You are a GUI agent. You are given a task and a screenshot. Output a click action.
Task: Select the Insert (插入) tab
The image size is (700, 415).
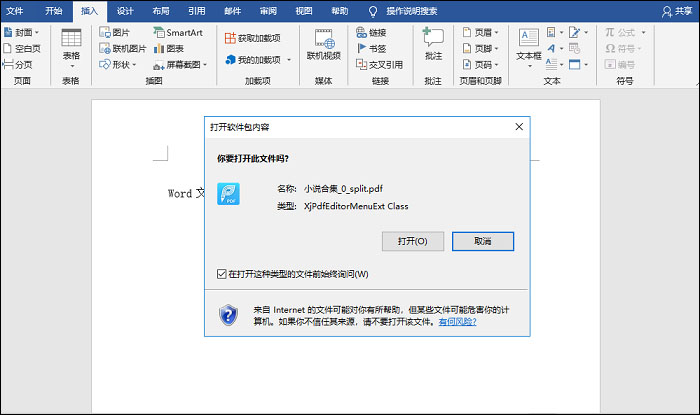89,11
